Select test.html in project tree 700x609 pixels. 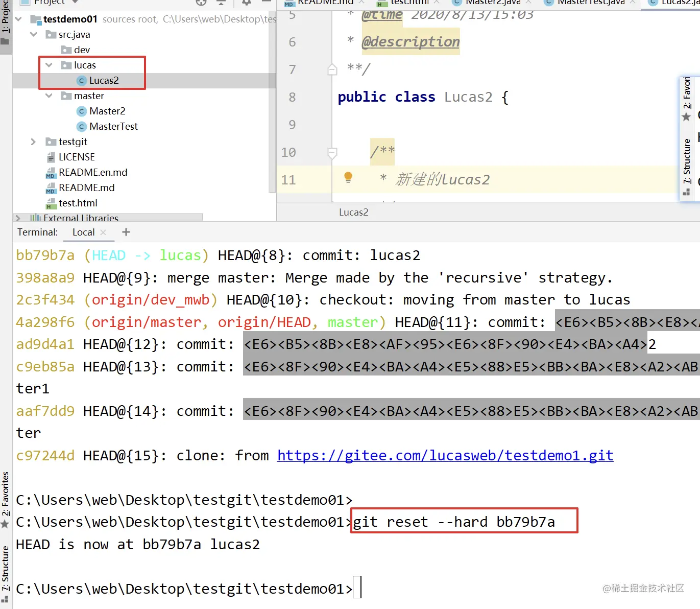point(78,203)
